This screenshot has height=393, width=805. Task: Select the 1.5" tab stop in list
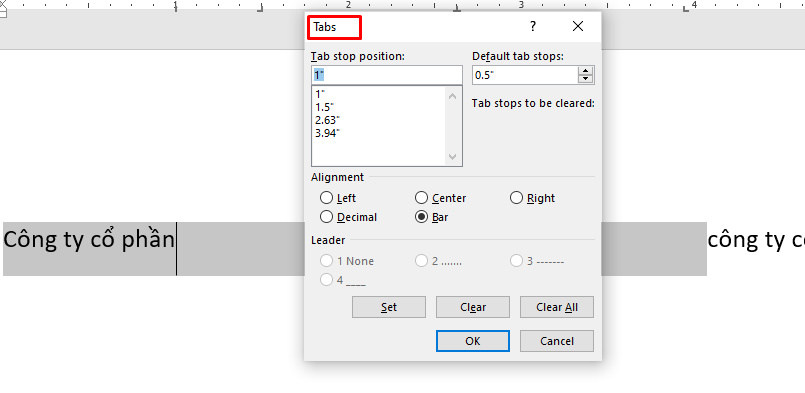coord(323,107)
